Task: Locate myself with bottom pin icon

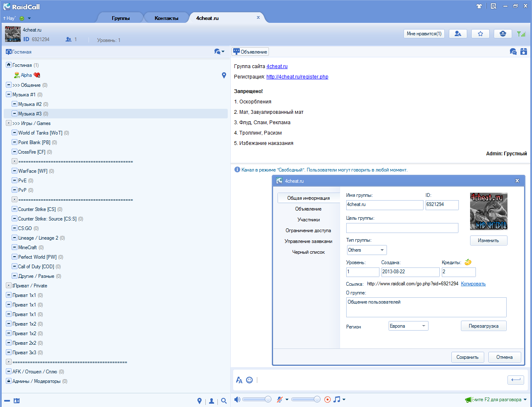Action: [x=199, y=401]
